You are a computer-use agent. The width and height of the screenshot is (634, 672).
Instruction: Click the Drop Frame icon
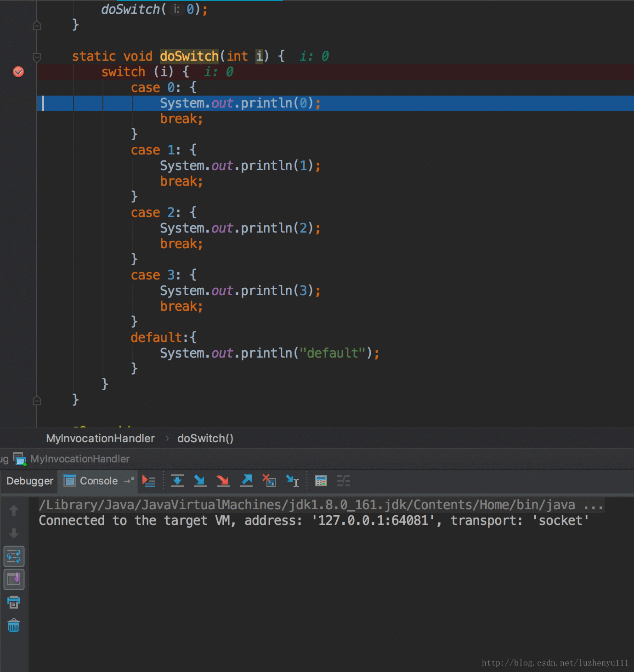tap(269, 481)
